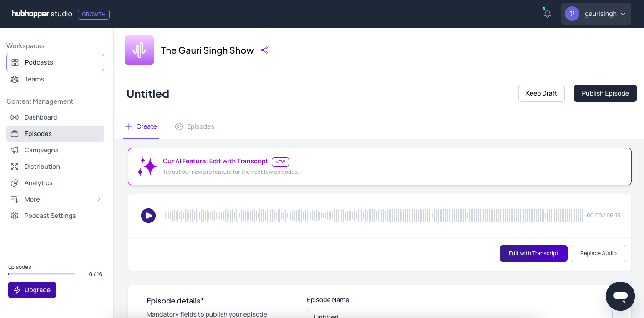Open the notification bell
644x318 pixels.
pos(547,14)
